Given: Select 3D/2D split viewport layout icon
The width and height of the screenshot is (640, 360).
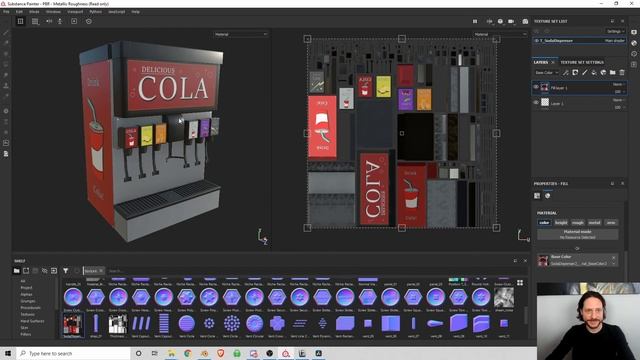Looking at the screenshot, I should click(x=20, y=21).
